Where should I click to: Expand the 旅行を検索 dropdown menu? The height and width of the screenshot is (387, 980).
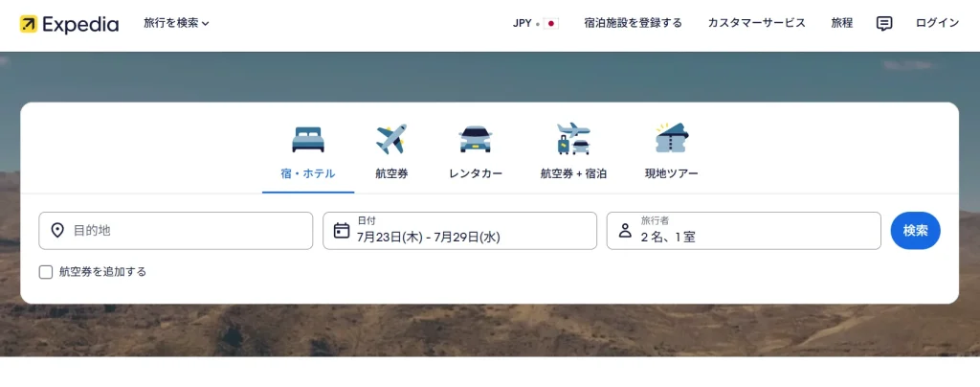click(176, 23)
